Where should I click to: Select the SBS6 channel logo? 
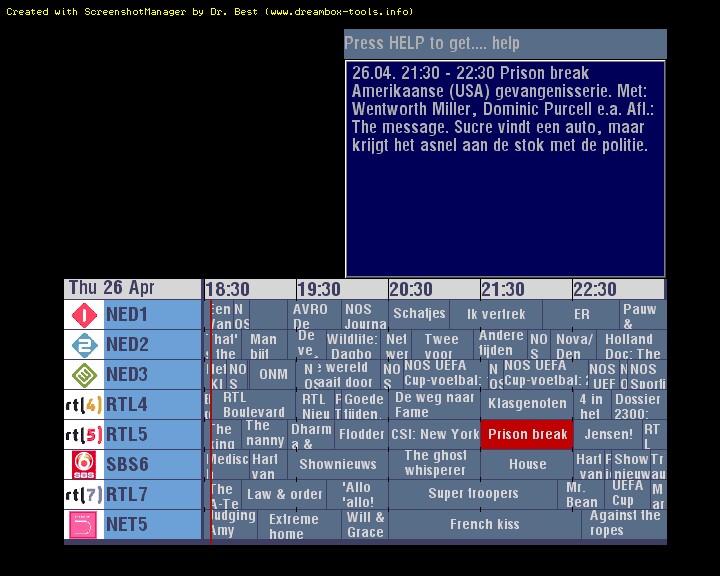click(x=84, y=464)
